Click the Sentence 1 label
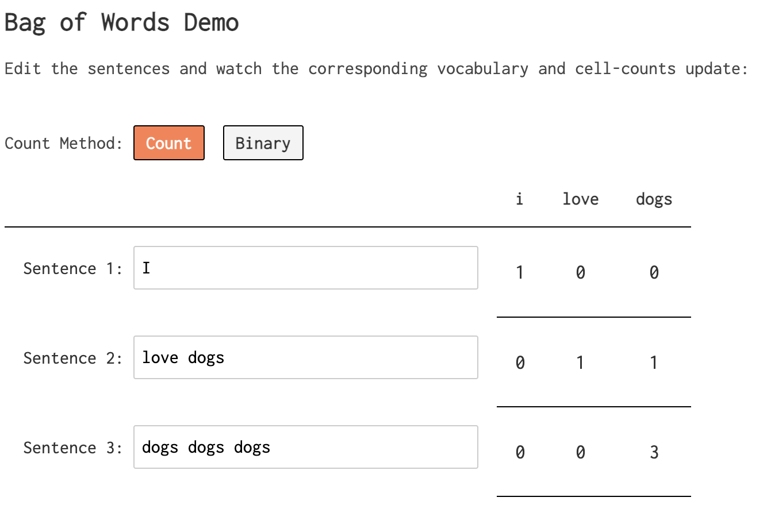Viewport: 767px width, 532px height. pyautogui.click(x=73, y=268)
